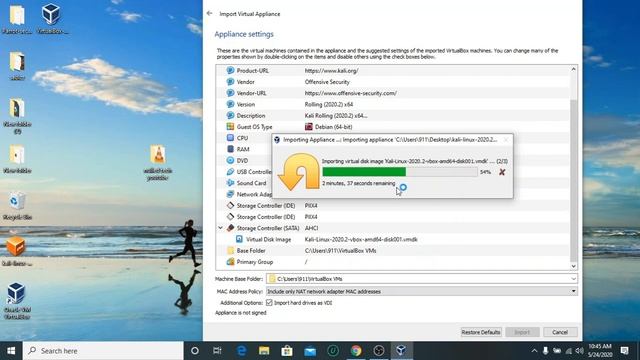Image resolution: width=640 pixels, height=360 pixels.
Task: Click the https://www.kali.org/ value
Action: (x=331, y=71)
